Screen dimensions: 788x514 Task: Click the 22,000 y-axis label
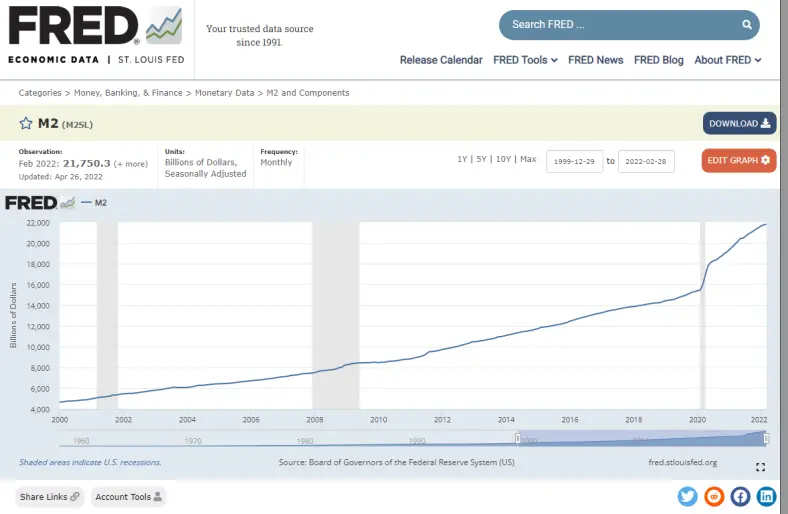38,223
